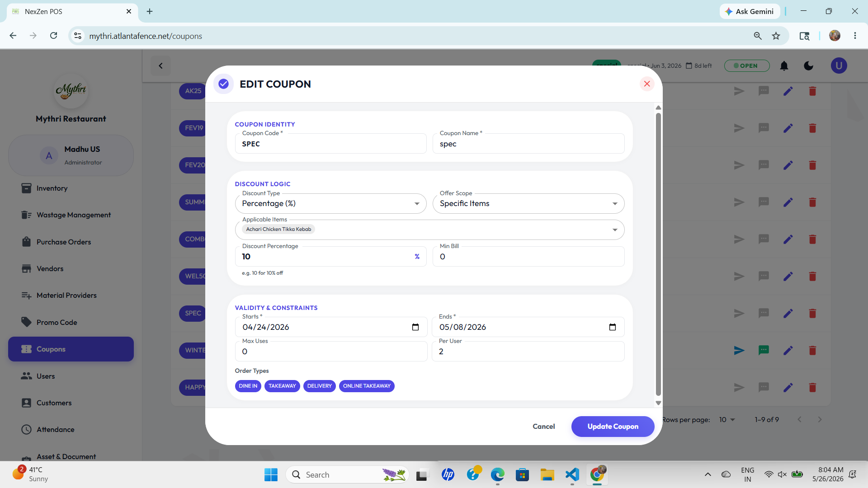
Task: Open the Ends date calendar picker
Action: pos(612,327)
